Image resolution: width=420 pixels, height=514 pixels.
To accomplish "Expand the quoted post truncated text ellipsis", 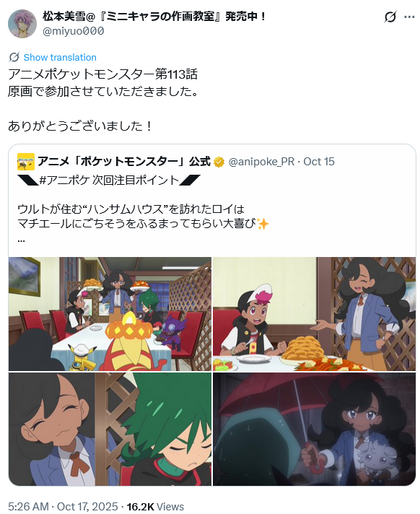I will pos(22,240).
